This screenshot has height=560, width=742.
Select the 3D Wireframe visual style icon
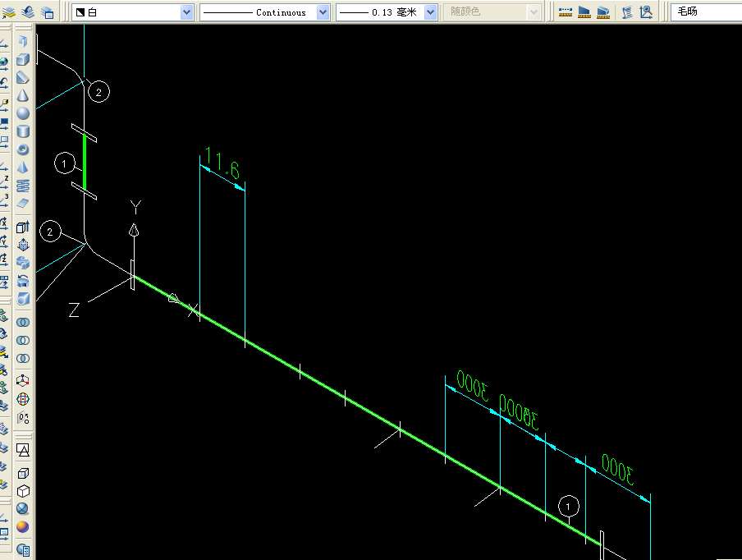coord(23,473)
